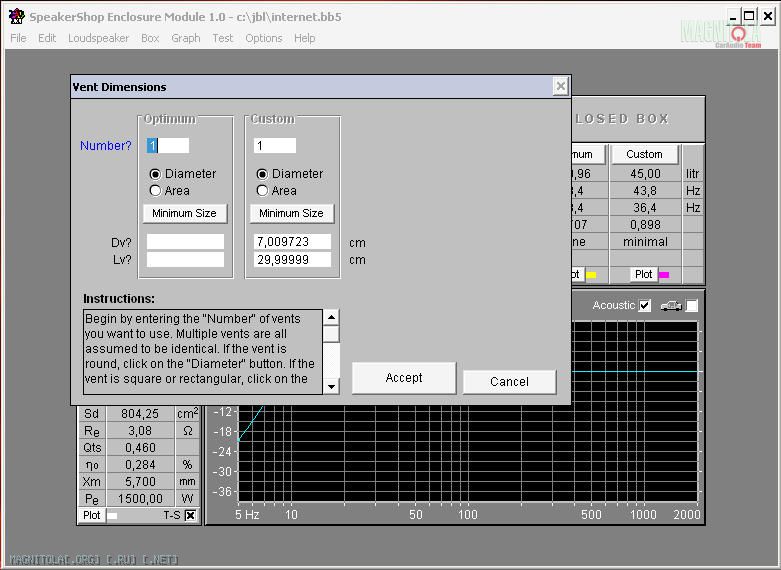The image size is (781, 570).
Task: Select Area radio in Custom group
Action: [x=262, y=191]
